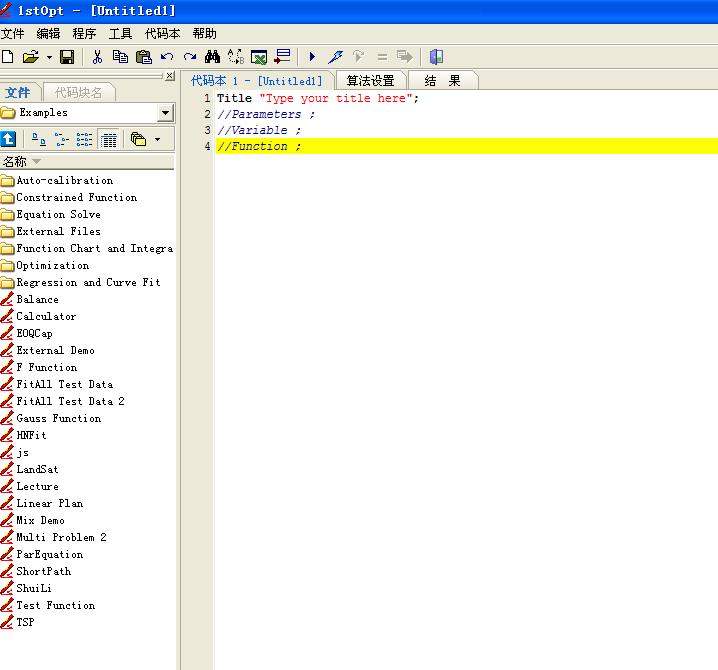Select the Balance example file
The width and height of the screenshot is (718, 670).
tap(30, 300)
